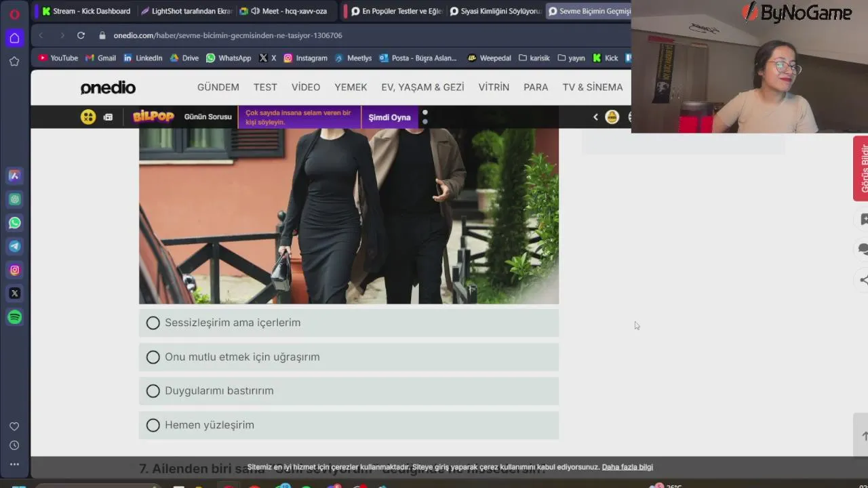Open the bookmarks star in Opera sidebar
868x488 pixels.
[x=14, y=61]
